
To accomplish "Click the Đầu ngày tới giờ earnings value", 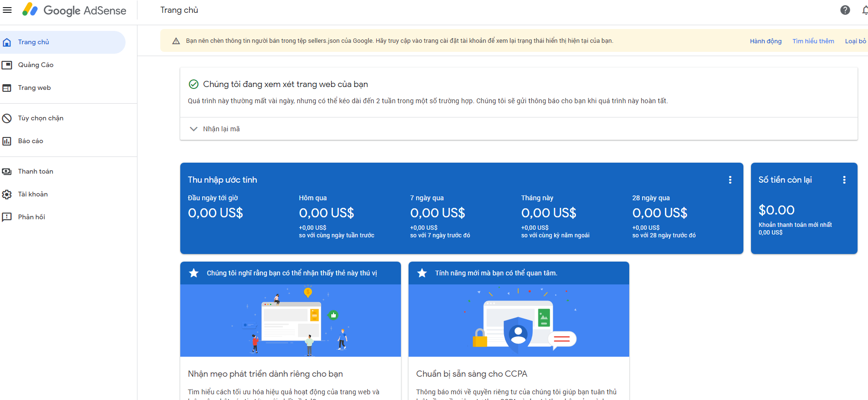I will point(215,213).
